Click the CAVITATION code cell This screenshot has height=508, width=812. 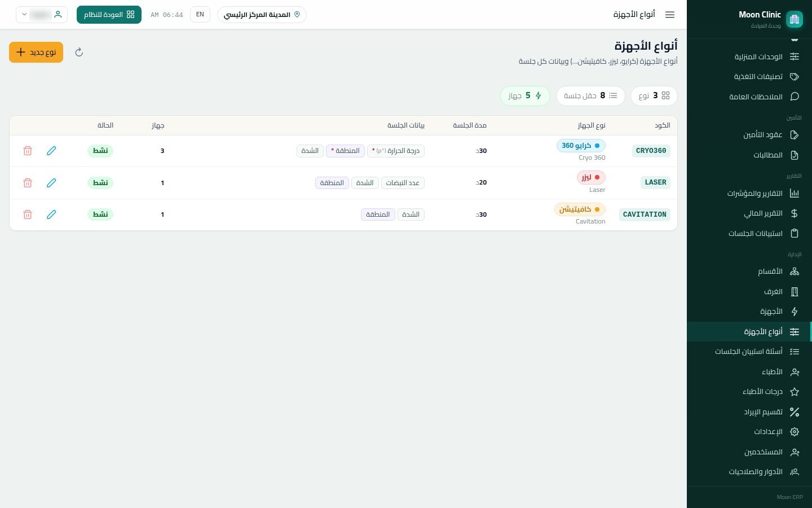click(645, 214)
